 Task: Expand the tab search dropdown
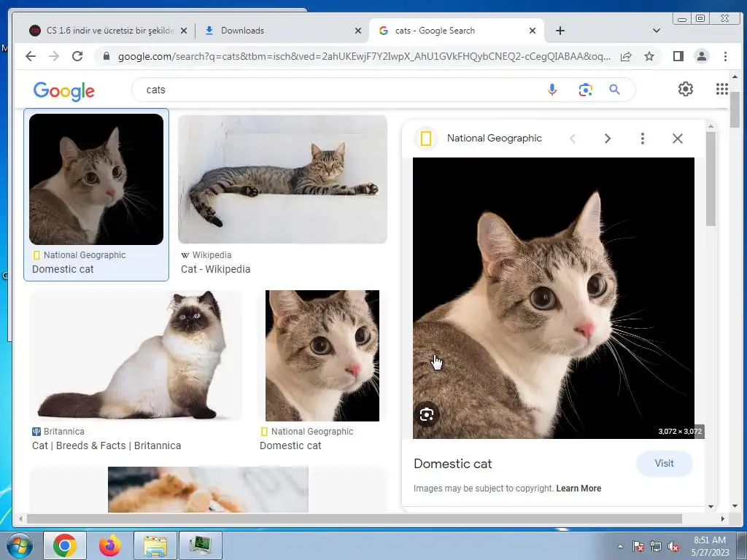656,31
